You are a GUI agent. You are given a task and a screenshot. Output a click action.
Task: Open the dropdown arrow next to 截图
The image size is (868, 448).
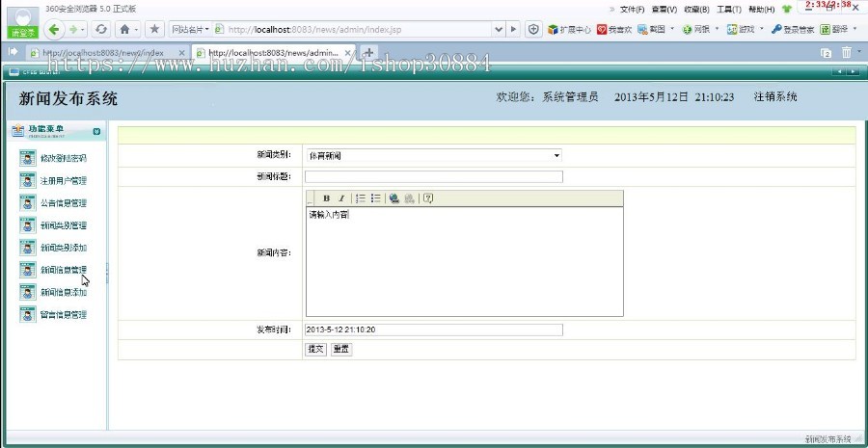[672, 29]
